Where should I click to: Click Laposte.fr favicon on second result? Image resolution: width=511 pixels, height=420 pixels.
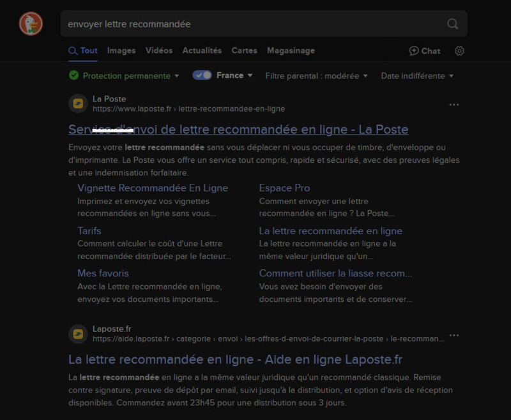coord(78,334)
